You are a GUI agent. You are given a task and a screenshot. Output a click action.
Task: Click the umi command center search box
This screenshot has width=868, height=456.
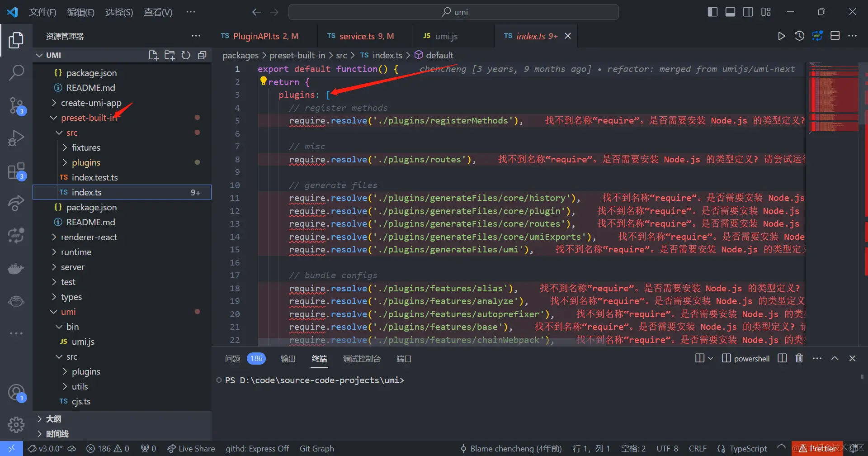tap(453, 12)
